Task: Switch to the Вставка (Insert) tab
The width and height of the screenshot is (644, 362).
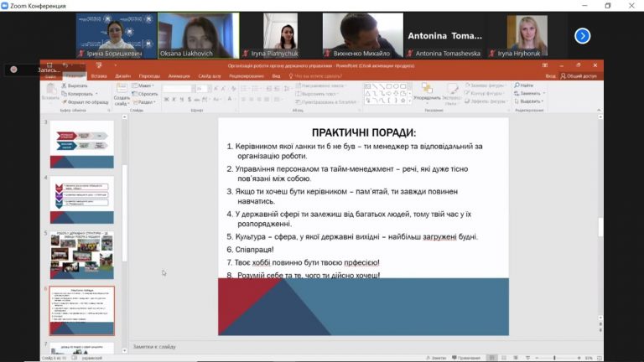Action: tap(99, 76)
